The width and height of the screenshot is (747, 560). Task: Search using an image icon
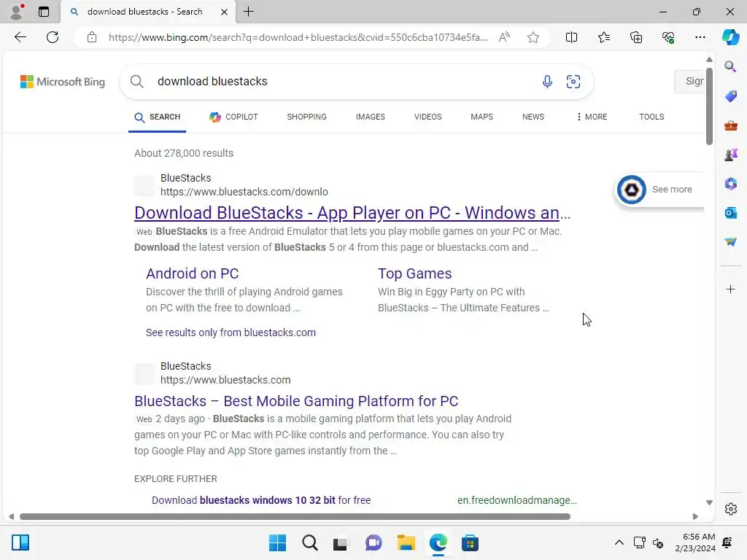573,82
